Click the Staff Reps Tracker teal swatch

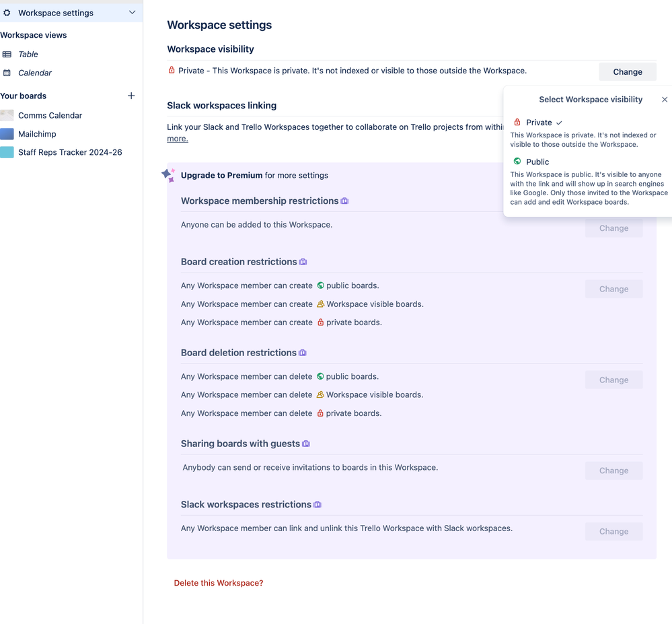[7, 152]
